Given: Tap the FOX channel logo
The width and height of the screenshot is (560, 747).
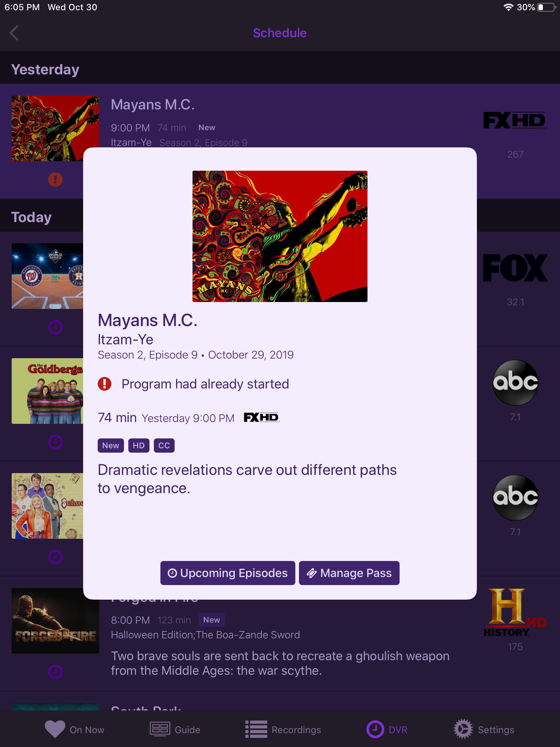Looking at the screenshot, I should tap(515, 268).
